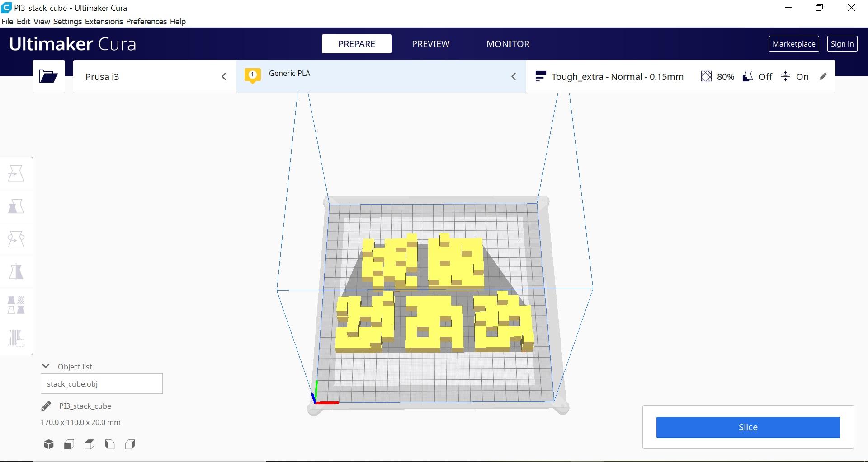Click the PI3_stack_cube job name

pyautogui.click(x=85, y=406)
